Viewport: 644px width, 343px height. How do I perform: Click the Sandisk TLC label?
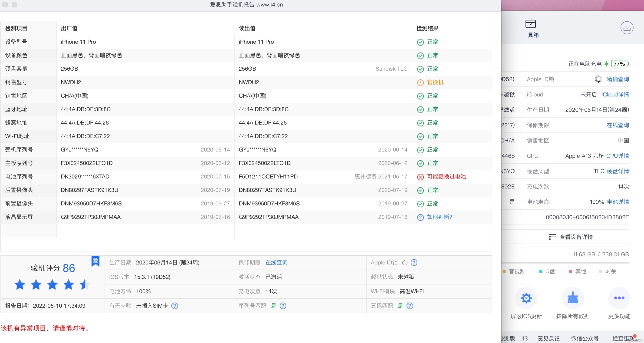pos(391,69)
